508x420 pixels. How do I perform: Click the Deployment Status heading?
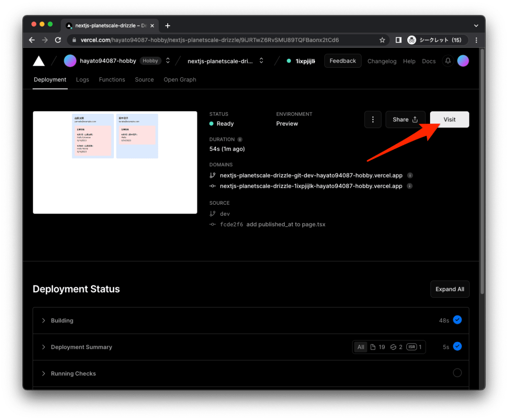click(x=76, y=289)
